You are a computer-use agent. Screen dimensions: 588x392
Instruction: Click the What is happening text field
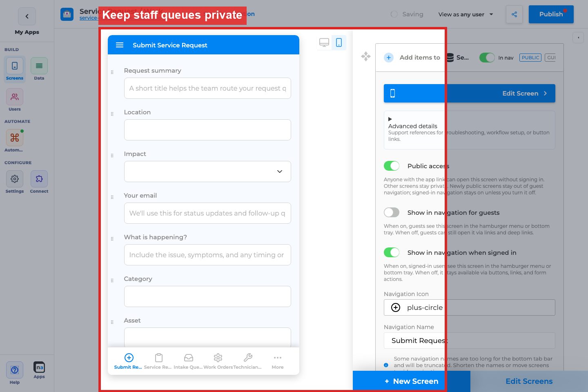coord(207,255)
